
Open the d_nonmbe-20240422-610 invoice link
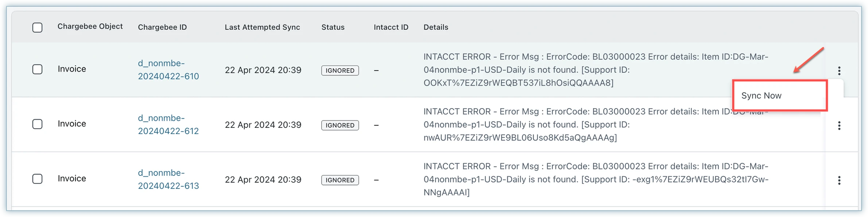(168, 70)
